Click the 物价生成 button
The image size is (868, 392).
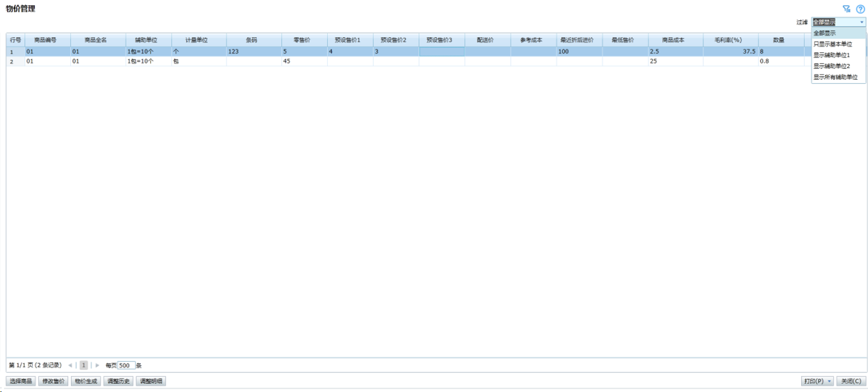pyautogui.click(x=87, y=381)
